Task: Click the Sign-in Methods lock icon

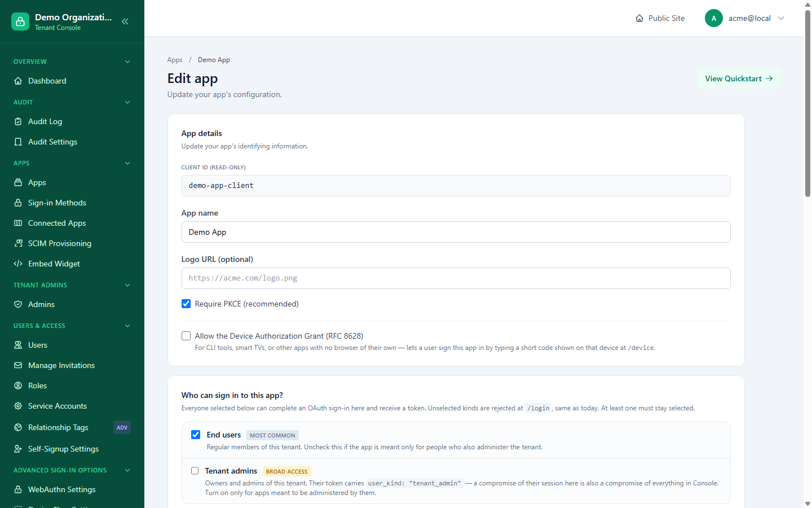Action: (18, 203)
